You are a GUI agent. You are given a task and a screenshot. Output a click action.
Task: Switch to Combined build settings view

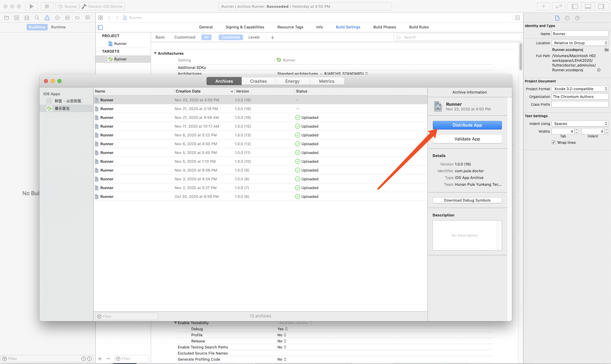click(231, 37)
